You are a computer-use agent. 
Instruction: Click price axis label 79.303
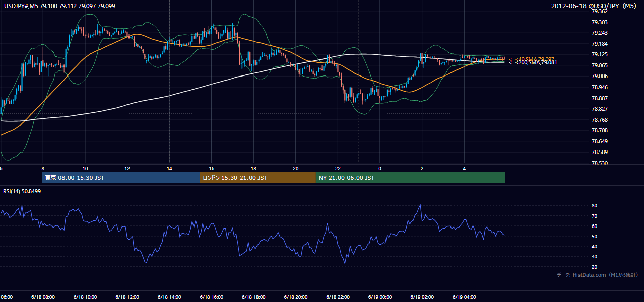(x=599, y=22)
